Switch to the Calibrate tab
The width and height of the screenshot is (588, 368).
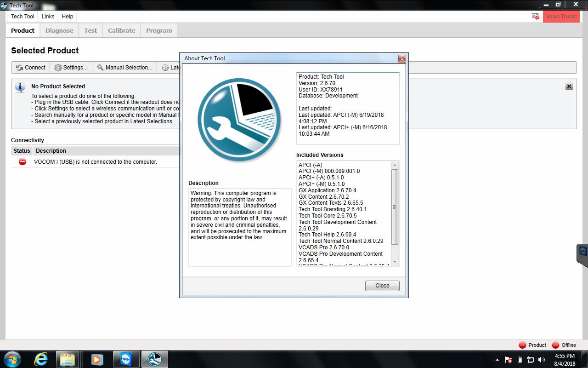121,30
